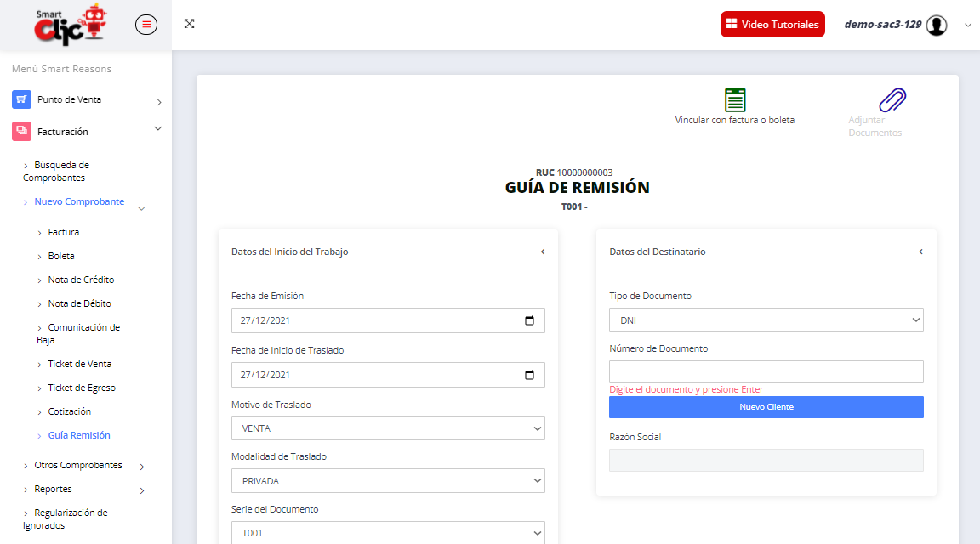
Task: Click the hamburger menu icon
Action: [145, 24]
